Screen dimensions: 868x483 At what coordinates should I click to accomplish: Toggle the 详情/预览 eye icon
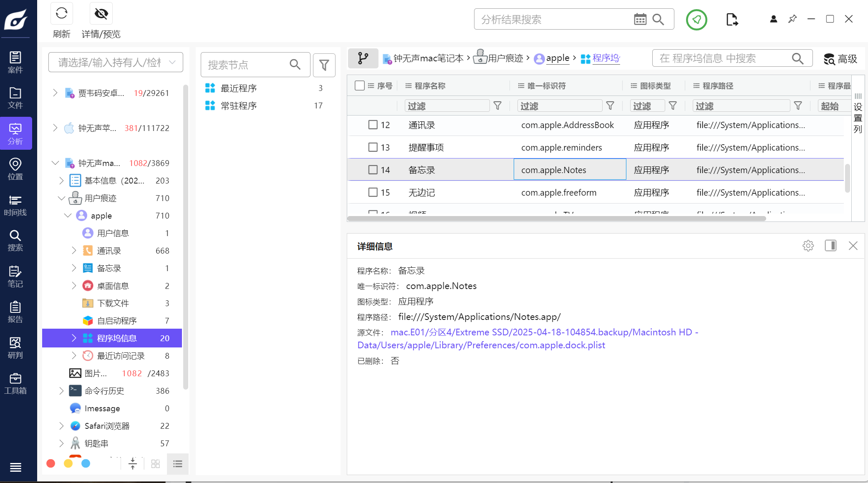[101, 14]
